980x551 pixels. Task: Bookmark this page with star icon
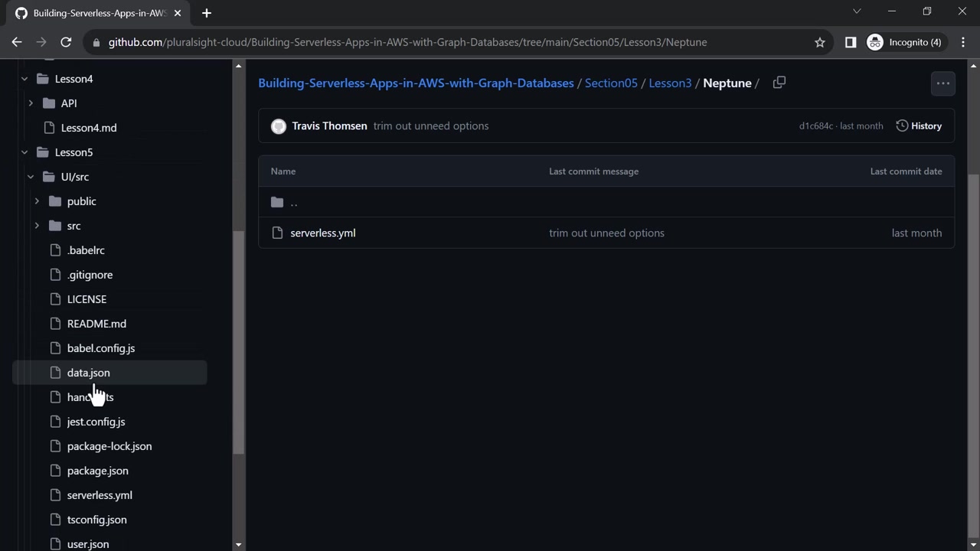[x=820, y=42]
